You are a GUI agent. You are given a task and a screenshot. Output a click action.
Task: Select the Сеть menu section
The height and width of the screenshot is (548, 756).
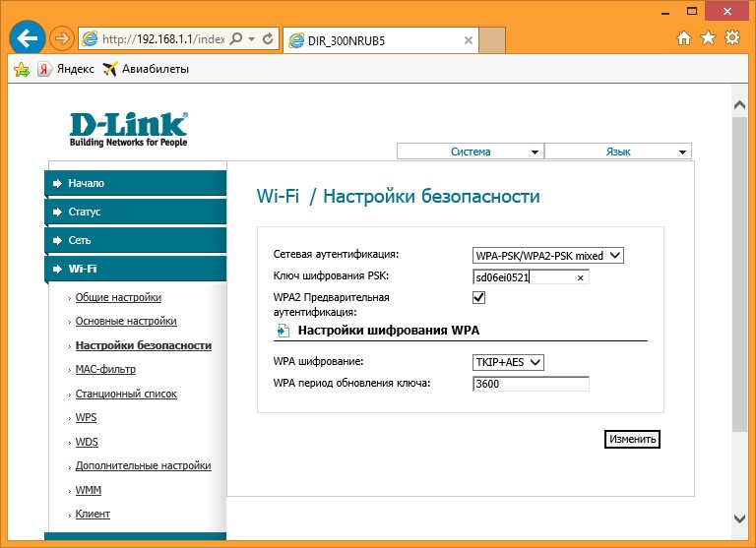[x=136, y=240]
